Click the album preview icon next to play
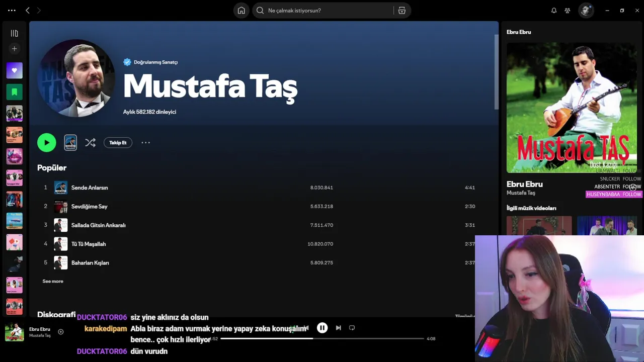Viewport: 644px width, 362px height. [x=70, y=143]
